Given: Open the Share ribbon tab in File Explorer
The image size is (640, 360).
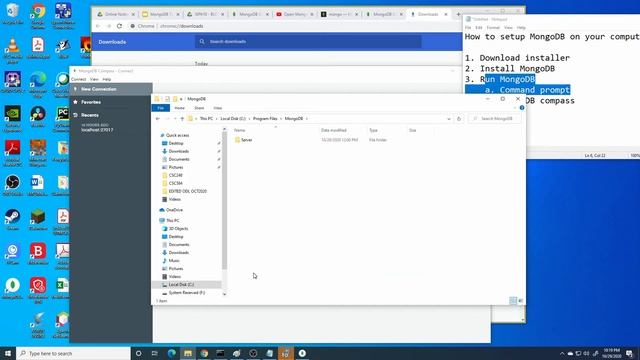Looking at the screenshot, I should click(199, 108).
